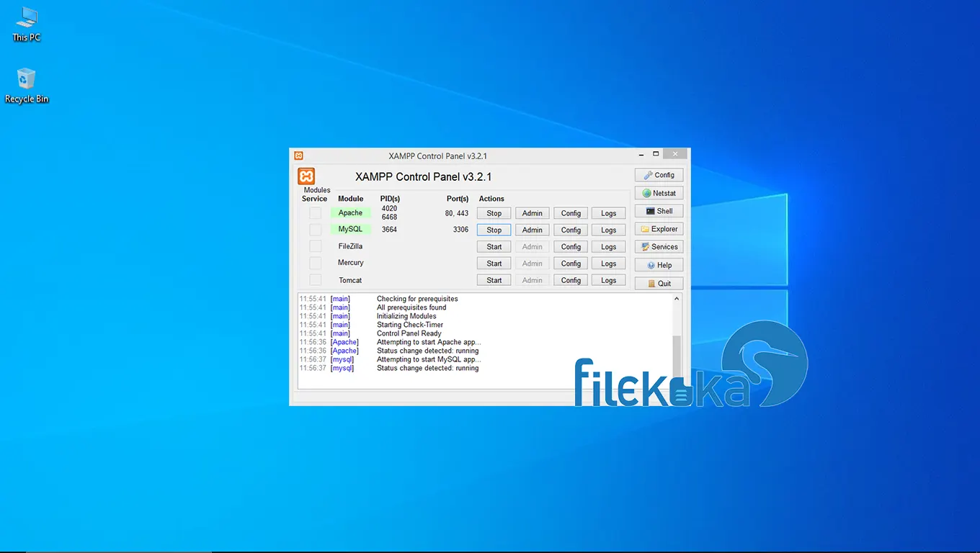Image resolution: width=980 pixels, height=553 pixels.
Task: Stop the MySQL module
Action: 494,230
